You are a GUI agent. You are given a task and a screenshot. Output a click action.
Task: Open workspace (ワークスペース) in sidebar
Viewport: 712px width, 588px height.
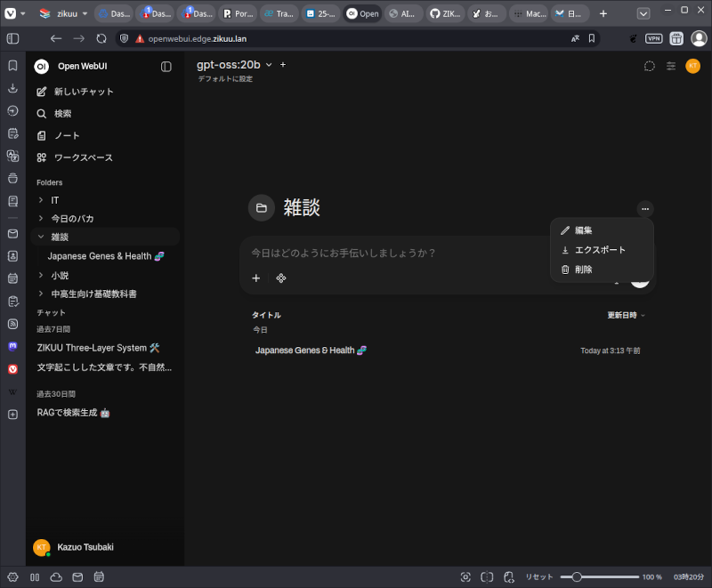[42, 157]
